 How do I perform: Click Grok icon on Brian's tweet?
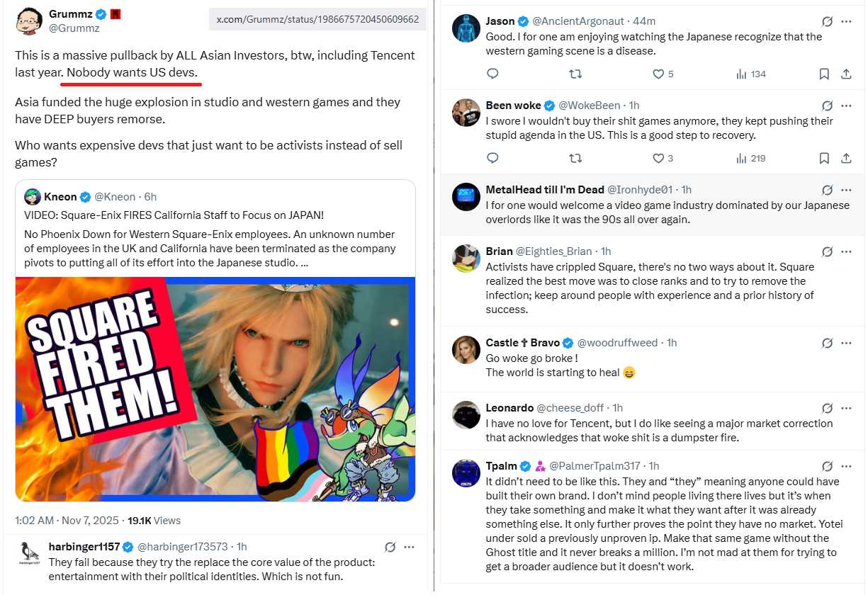coord(826,251)
